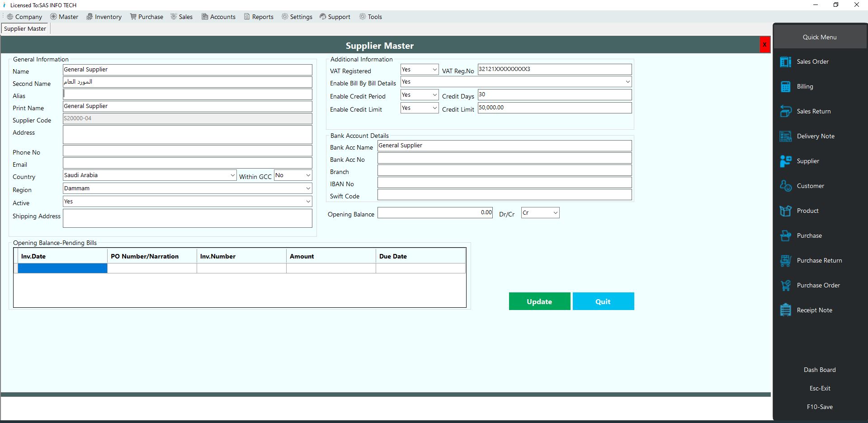Screen dimensions: 868x423
Task: Expand the Region dropdown showing Dammam
Action: [308, 188]
